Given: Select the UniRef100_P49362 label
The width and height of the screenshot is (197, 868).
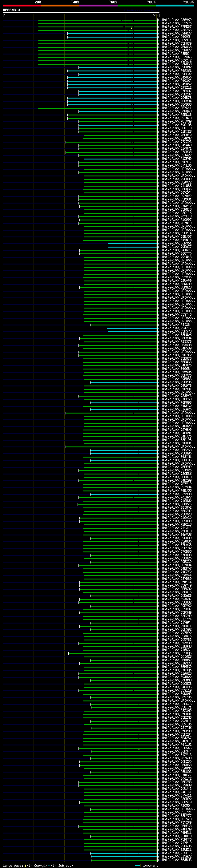Looking at the screenshot, I should pos(177,81).
